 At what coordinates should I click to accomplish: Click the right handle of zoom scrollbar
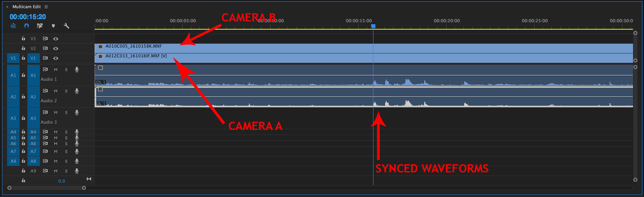pyautogui.click(x=84, y=188)
